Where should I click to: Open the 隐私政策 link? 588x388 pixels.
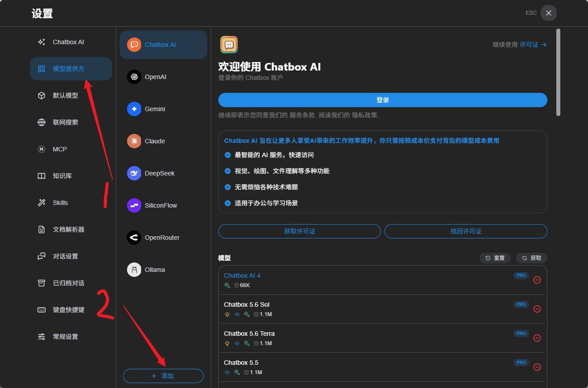(x=364, y=115)
